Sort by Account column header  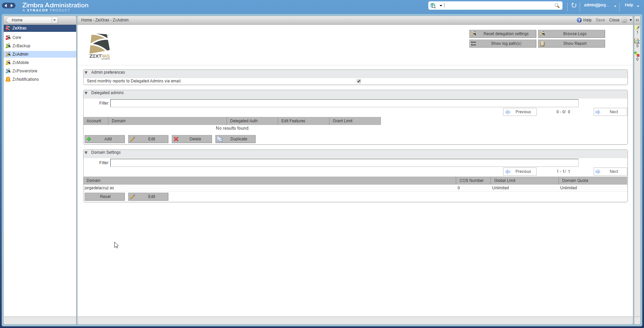coord(96,121)
